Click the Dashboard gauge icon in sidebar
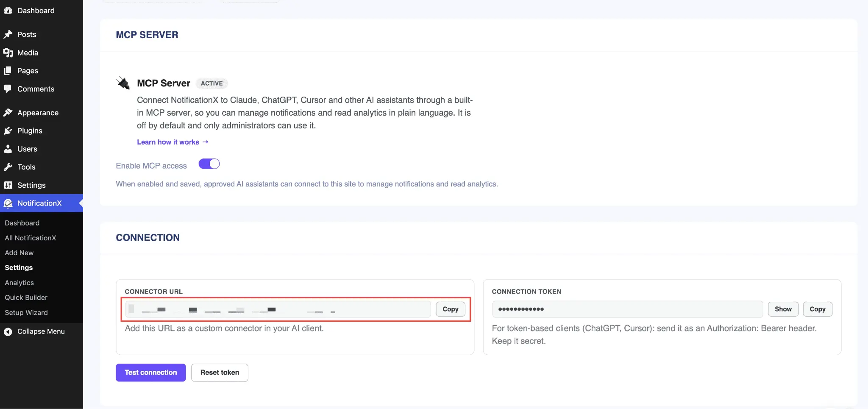The height and width of the screenshot is (409, 868). 8,11
